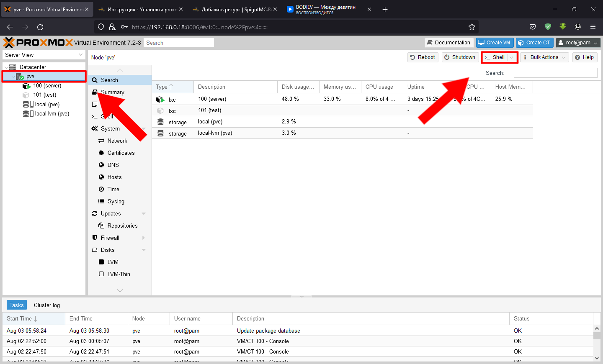Focus the Proxmox top search field
This screenshot has width=603, height=364.
pos(179,43)
